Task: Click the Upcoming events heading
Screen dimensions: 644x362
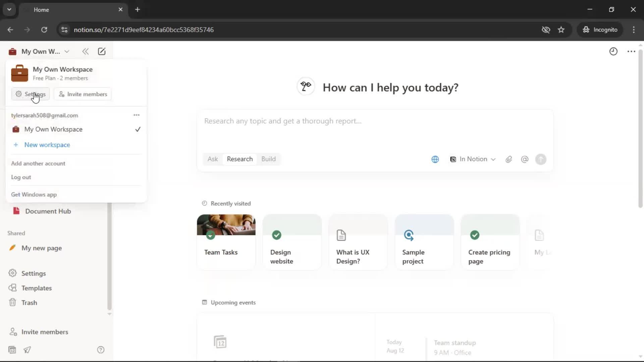Action: click(233, 302)
